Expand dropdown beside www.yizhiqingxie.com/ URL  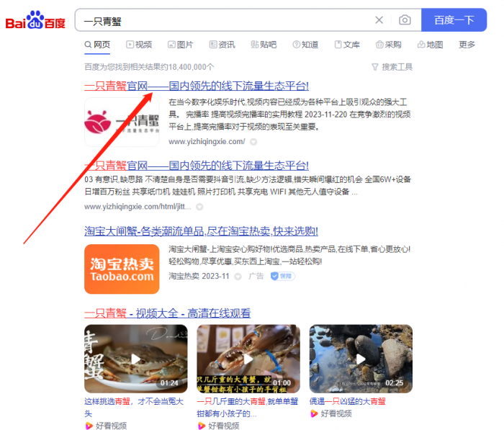coord(253,142)
